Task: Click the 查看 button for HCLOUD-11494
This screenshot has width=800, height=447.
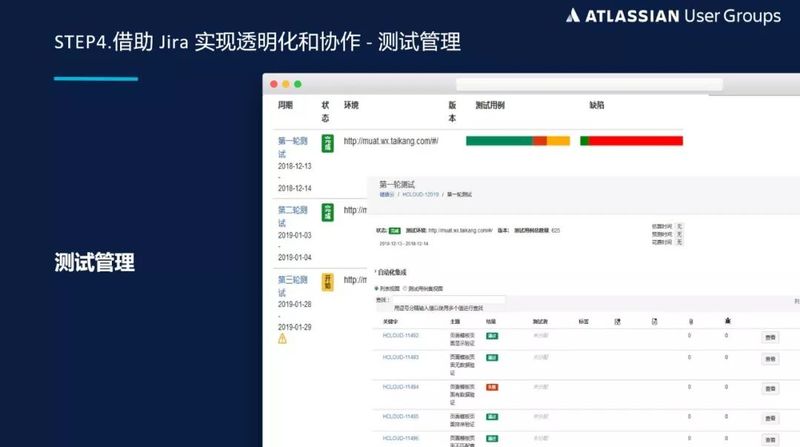Action: [770, 389]
